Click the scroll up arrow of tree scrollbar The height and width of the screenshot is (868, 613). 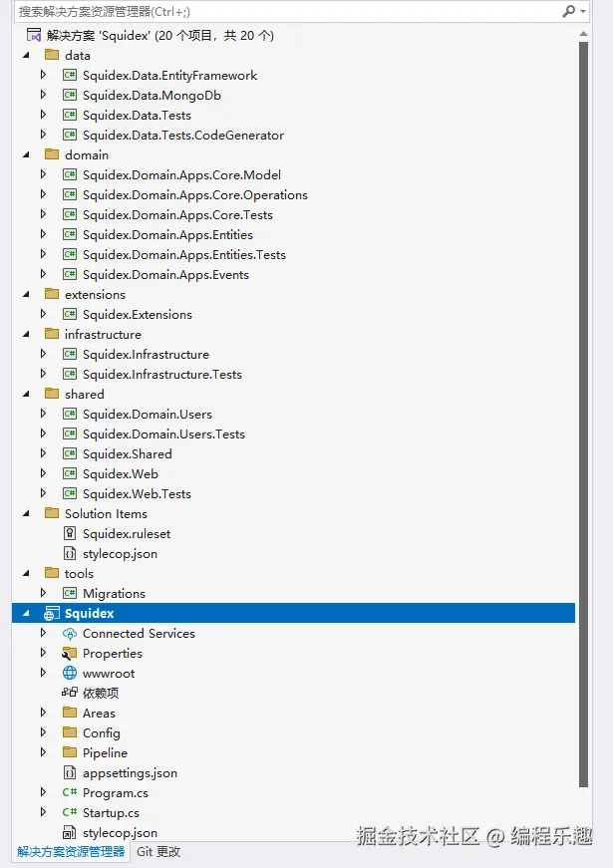(x=583, y=34)
